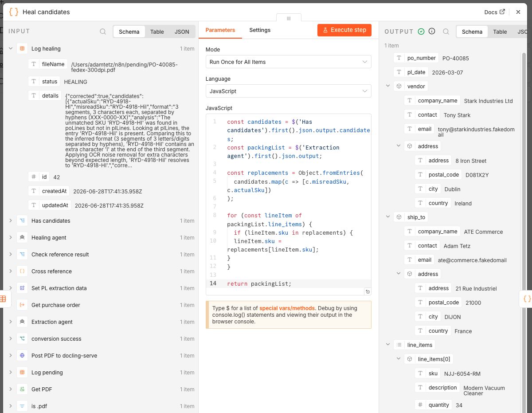Click the Has candidates node icon

22,221
